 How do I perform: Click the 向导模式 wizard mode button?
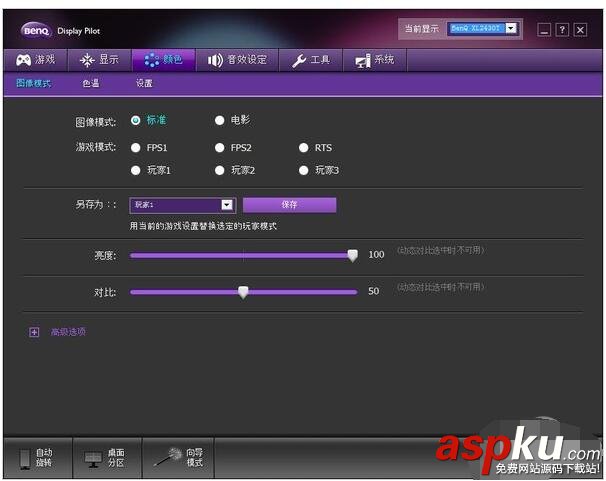tap(178, 458)
